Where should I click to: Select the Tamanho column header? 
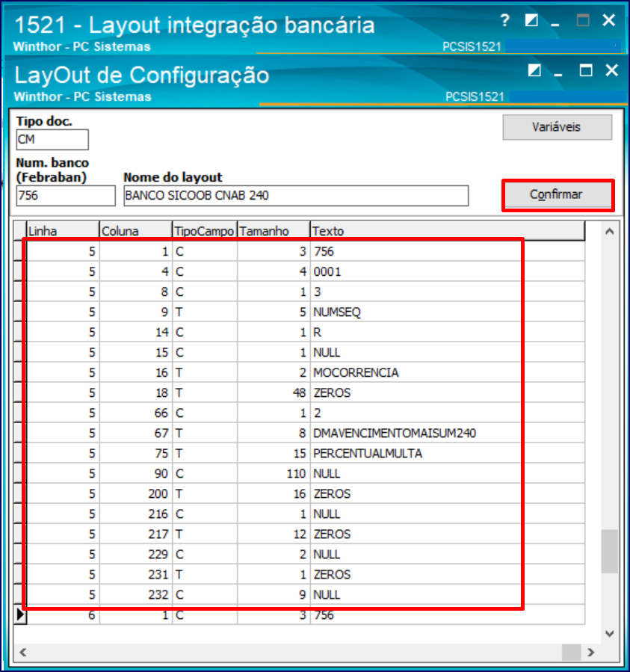coord(274,231)
